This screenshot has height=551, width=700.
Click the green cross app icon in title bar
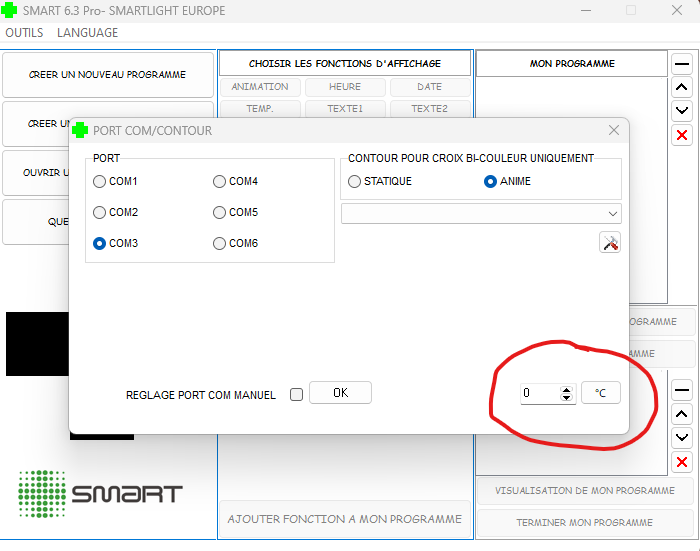(x=9, y=10)
